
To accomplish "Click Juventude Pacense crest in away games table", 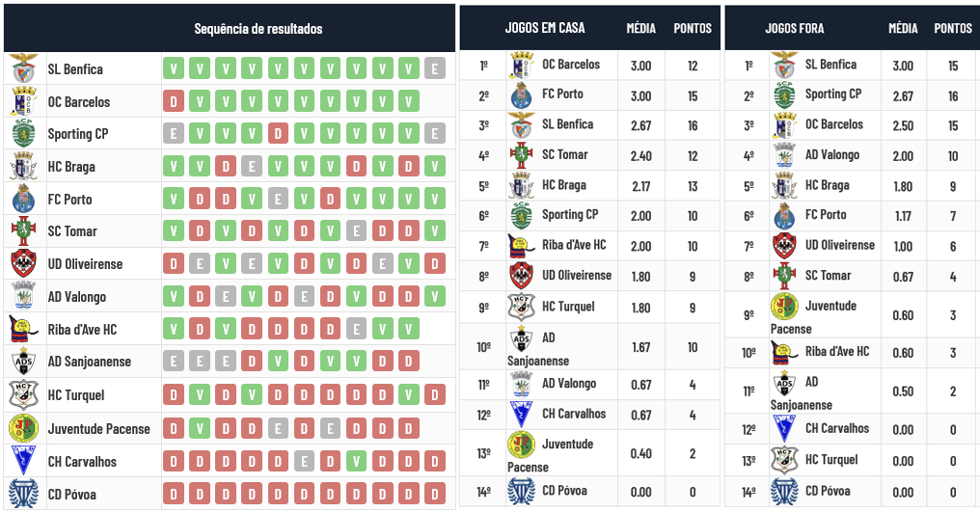I will point(784,307).
